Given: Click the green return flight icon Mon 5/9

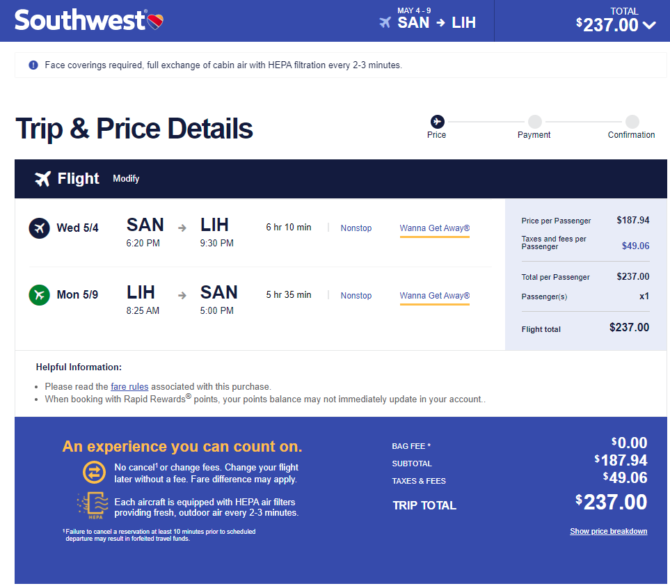Looking at the screenshot, I should (x=39, y=295).
